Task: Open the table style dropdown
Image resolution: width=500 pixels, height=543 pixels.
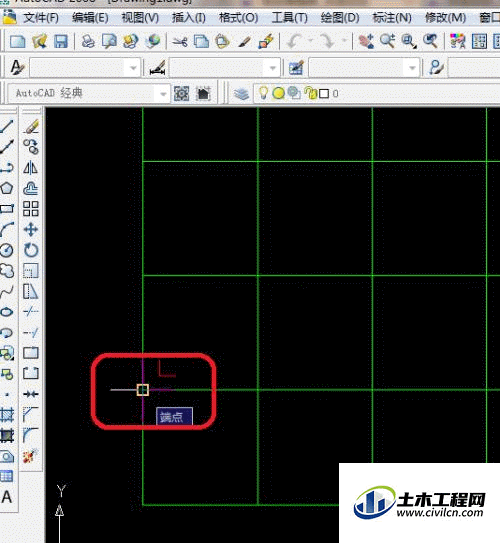Action: click(412, 68)
